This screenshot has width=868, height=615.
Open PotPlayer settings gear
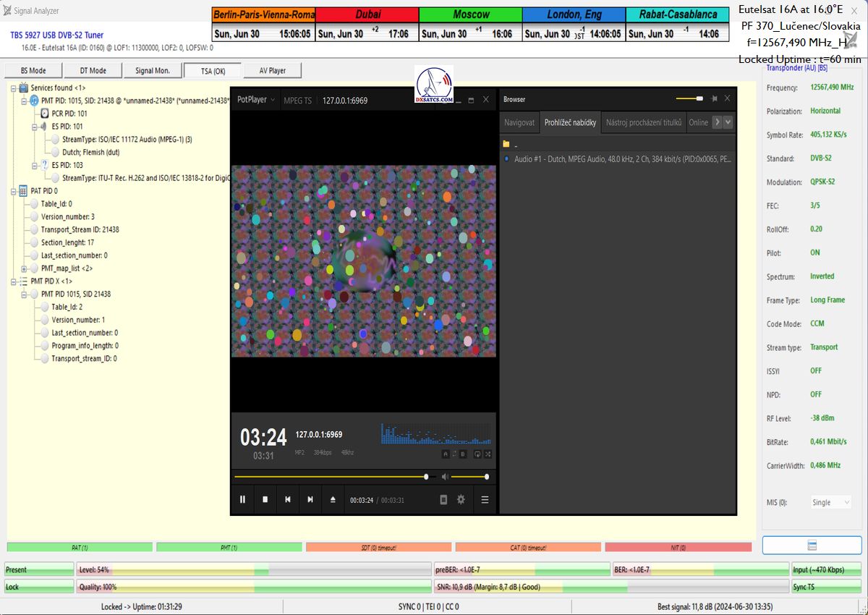461,499
